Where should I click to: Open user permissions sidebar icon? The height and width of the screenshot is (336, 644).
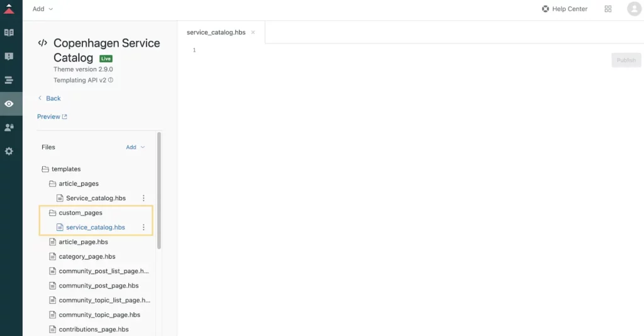click(x=9, y=128)
